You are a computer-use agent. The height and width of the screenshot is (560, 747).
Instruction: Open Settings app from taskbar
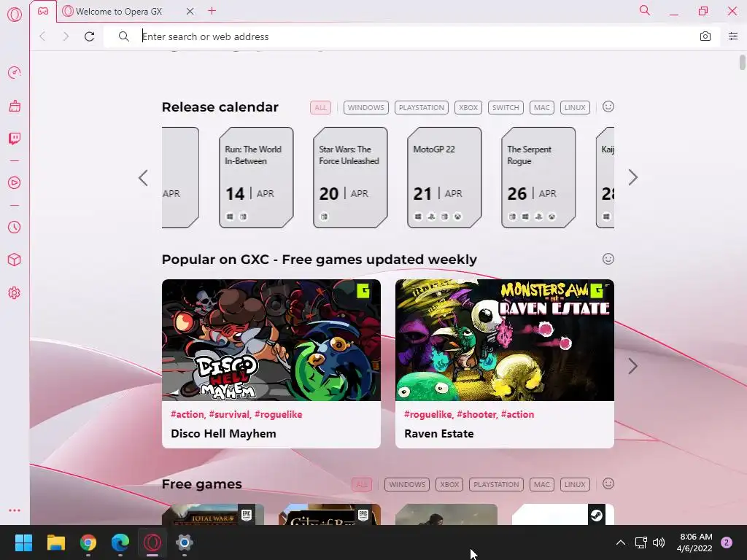(x=185, y=542)
